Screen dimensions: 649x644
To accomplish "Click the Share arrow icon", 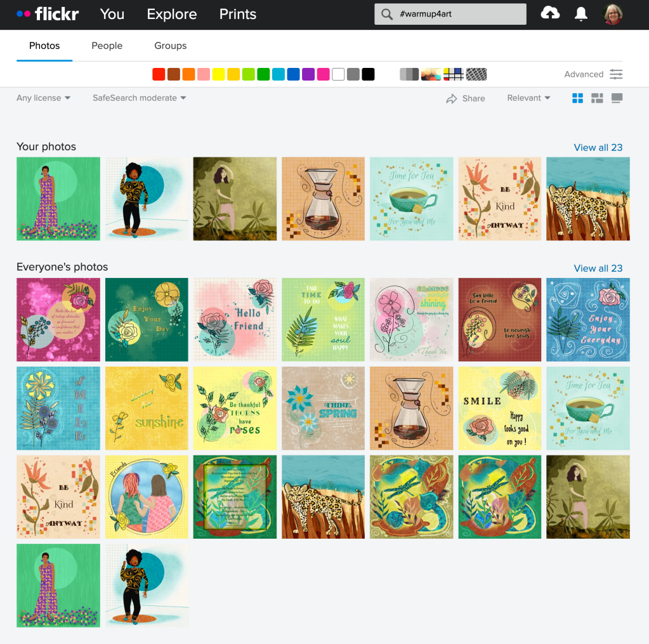I will point(452,98).
